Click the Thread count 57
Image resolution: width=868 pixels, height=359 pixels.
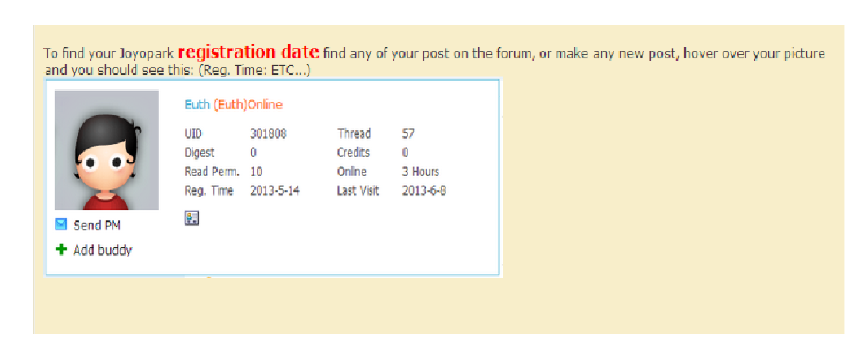pyautogui.click(x=408, y=133)
